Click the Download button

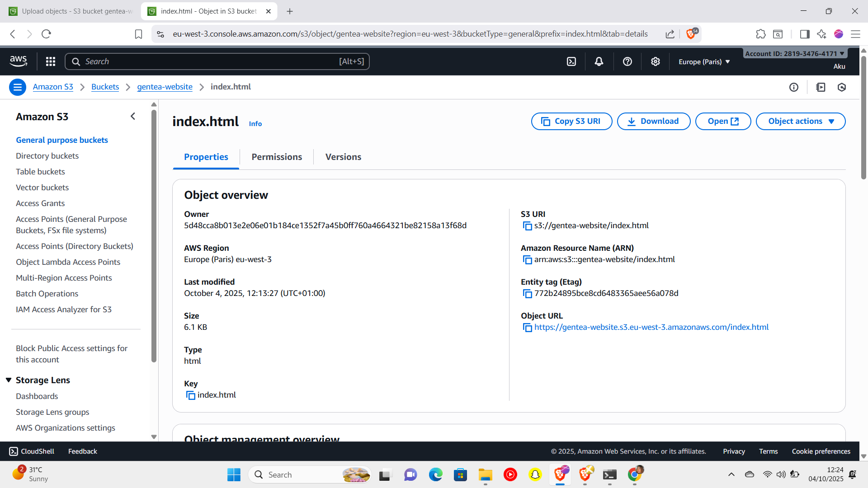coord(654,121)
